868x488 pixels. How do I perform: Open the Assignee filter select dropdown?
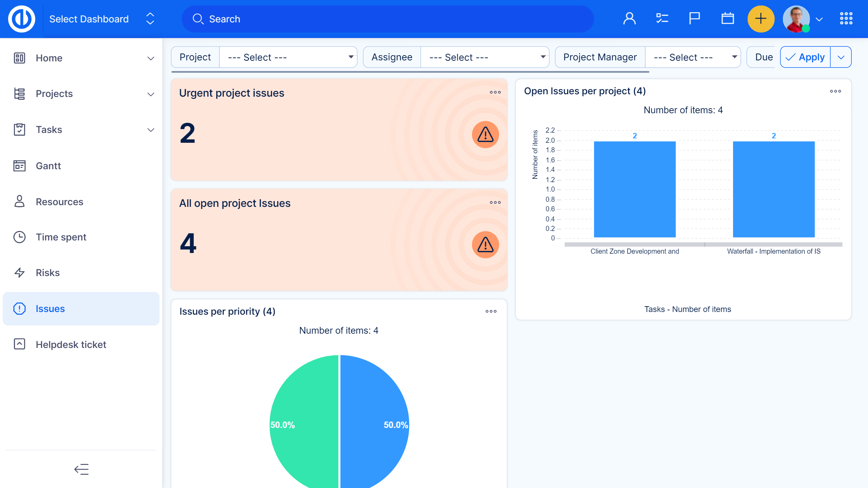(485, 57)
